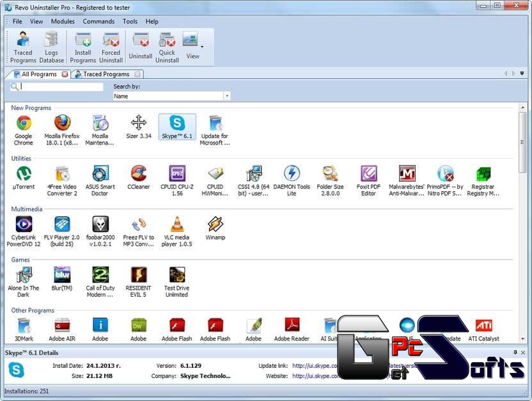Open the Tools menu
532x401 pixels.
coord(130,21)
